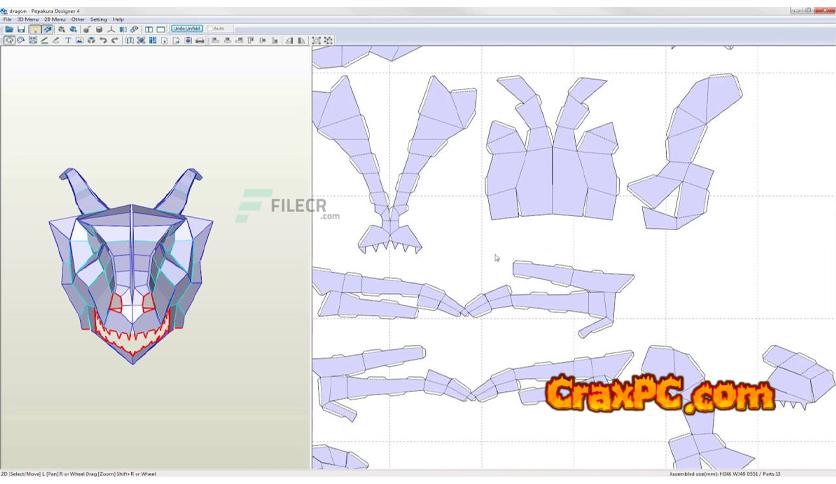The height and width of the screenshot is (484, 836).
Task: Open the 3D Menu
Action: pos(28,19)
